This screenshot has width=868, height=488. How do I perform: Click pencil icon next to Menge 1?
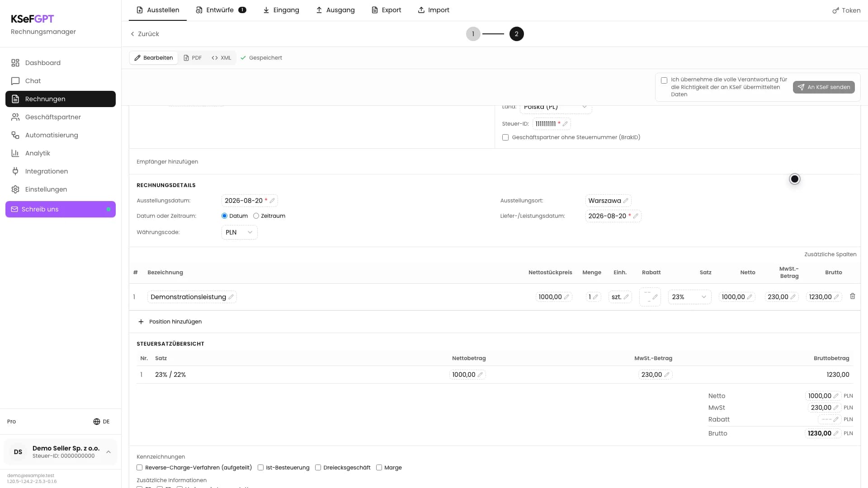click(x=595, y=297)
